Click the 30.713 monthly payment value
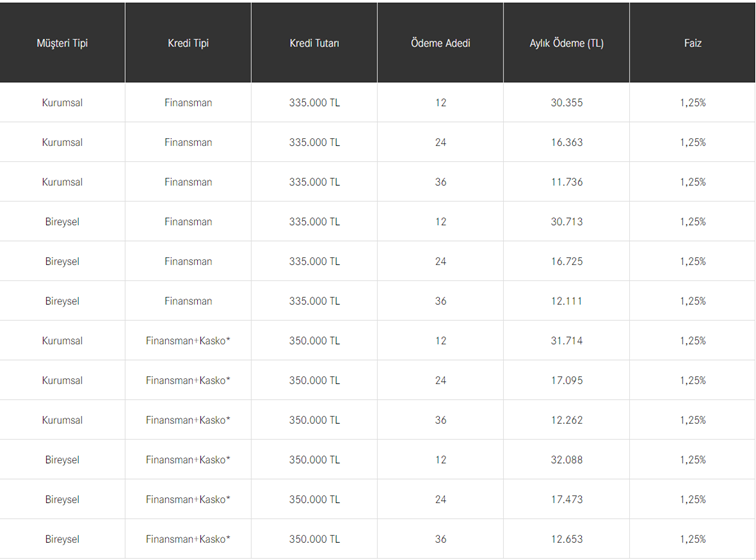This screenshot has height=560, width=756. [x=566, y=222]
